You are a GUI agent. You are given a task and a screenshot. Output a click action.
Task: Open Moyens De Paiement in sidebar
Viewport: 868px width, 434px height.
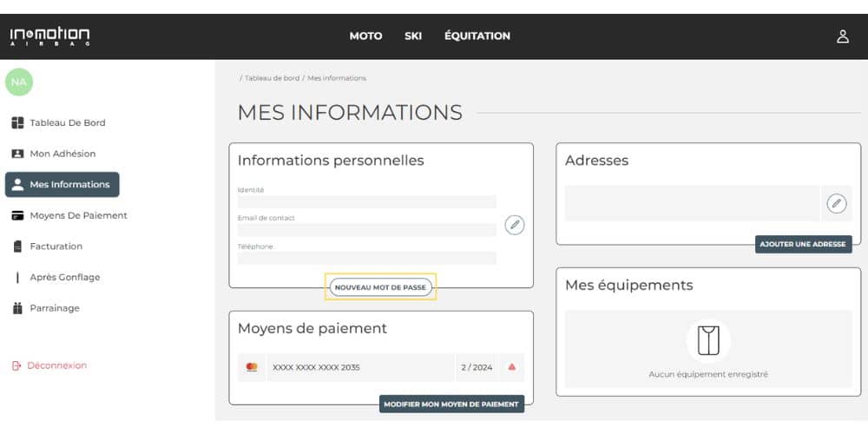79,215
